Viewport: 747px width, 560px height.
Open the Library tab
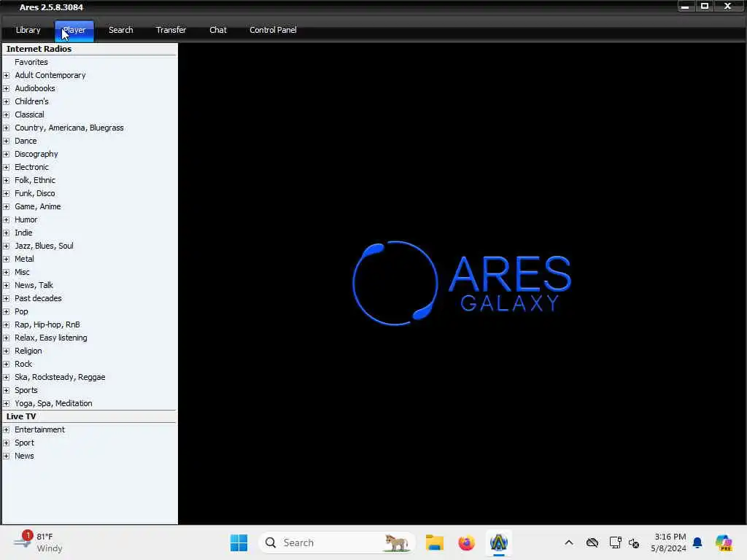(x=28, y=30)
